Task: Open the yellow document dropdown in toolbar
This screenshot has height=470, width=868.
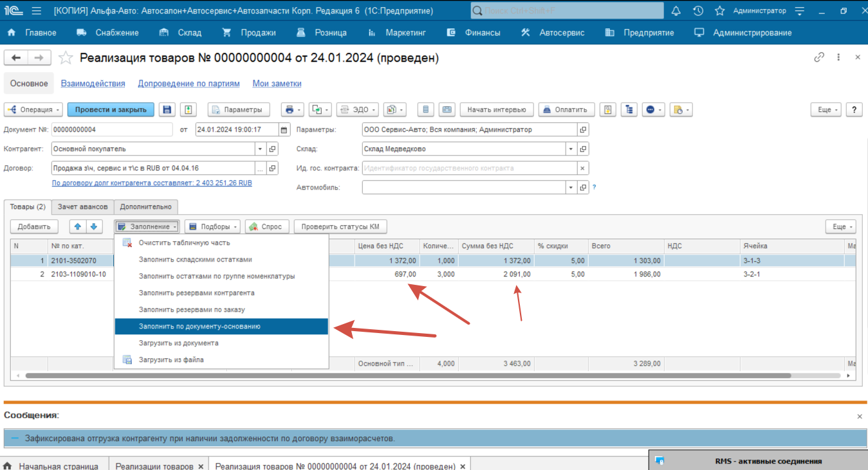Action: [681, 110]
